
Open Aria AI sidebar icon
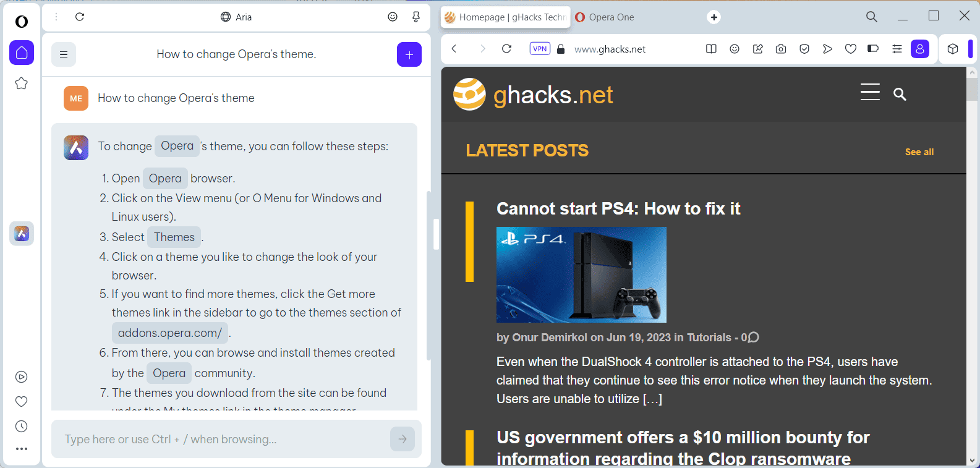22,234
